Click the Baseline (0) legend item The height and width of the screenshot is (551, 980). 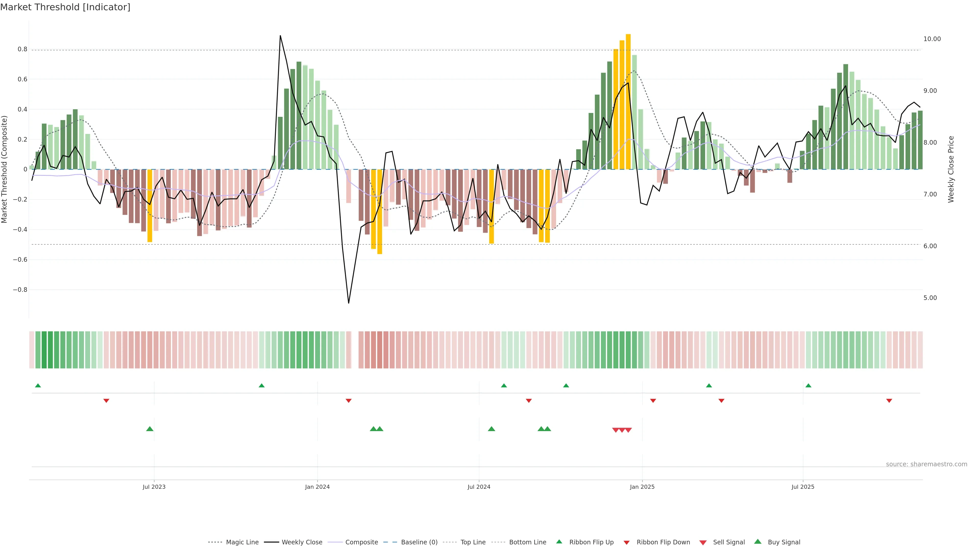point(419,542)
